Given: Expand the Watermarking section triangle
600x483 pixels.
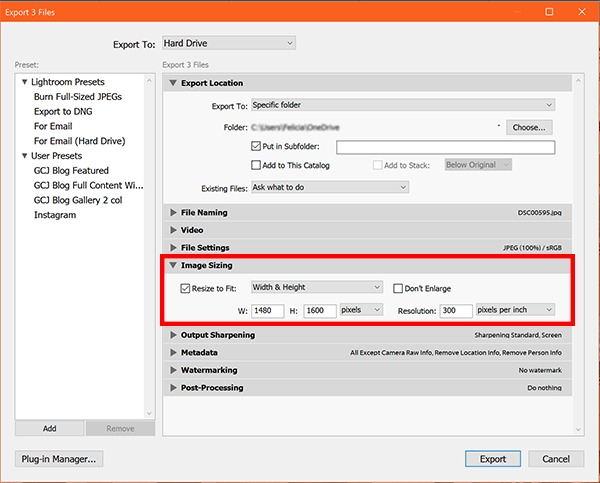Looking at the screenshot, I should click(173, 370).
